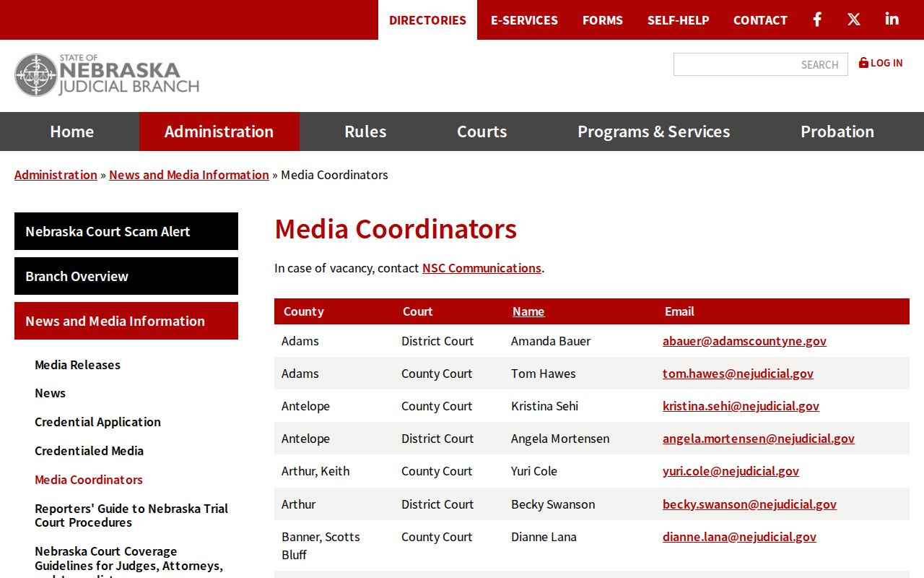Open the LinkedIn icon link
This screenshot has height=578, width=924.
pos(892,20)
